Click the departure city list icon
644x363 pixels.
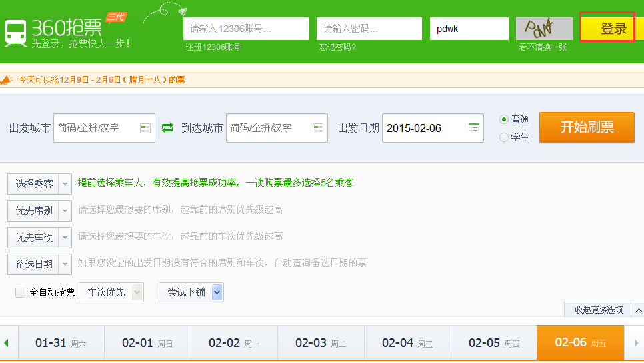pos(145,128)
